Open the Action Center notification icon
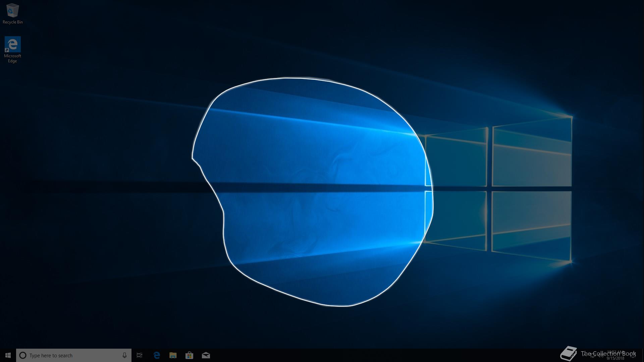 coord(633,355)
